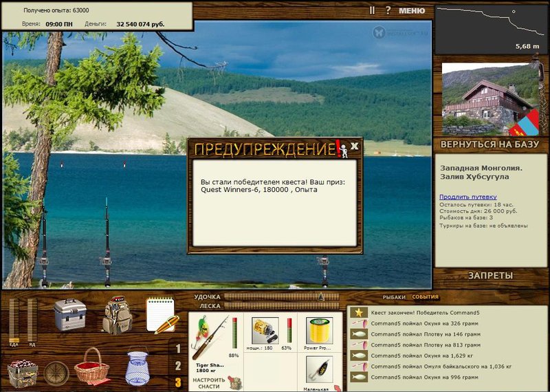This screenshot has width=550, height=392.
Task: Click 'Получено опыта: 63000' text
Action: click(x=56, y=10)
